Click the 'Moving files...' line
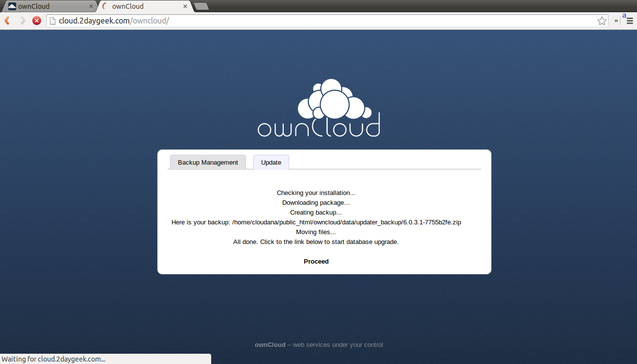 (x=316, y=232)
